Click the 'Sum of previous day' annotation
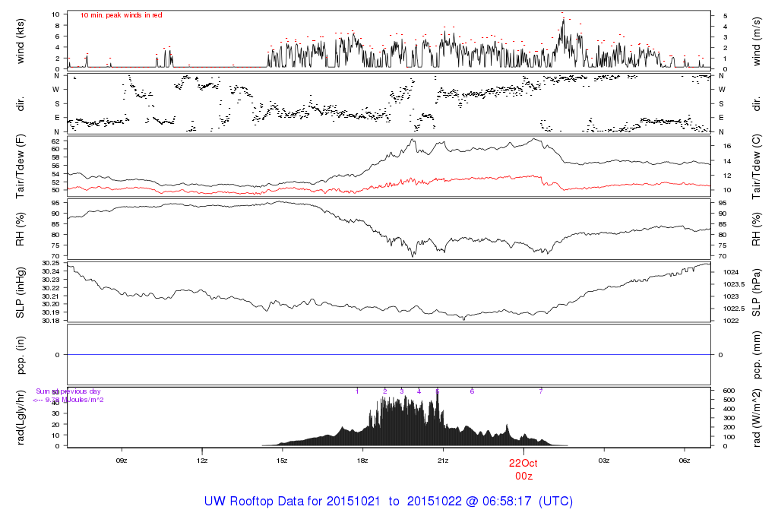Viewport: 778px width, 532px height. (68, 391)
